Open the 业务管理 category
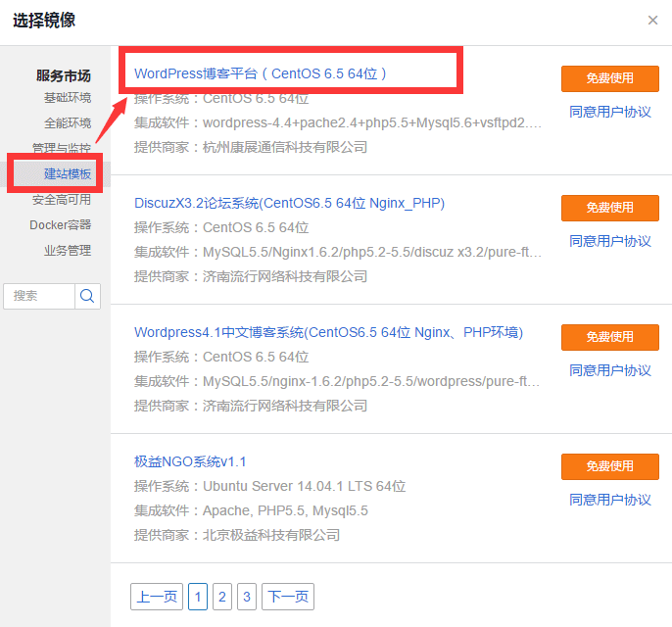Image resolution: width=672 pixels, height=627 pixels. click(68, 250)
